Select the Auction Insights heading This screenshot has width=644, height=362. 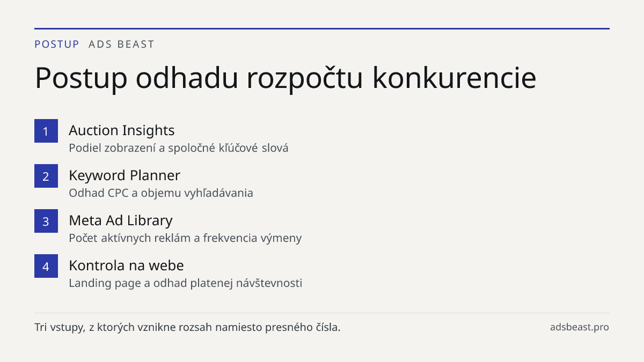pos(122,130)
